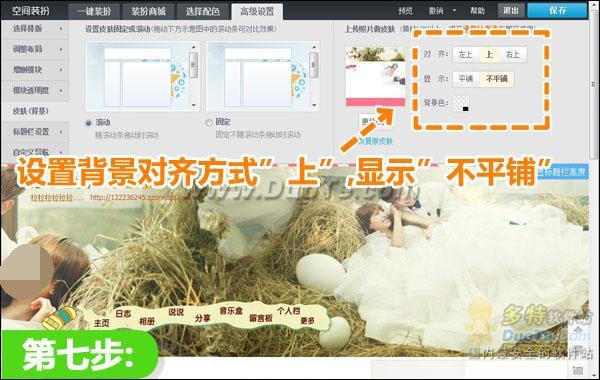The width and height of the screenshot is (600, 380).
Task: Switch to the 装扮商城 tab
Action: (x=148, y=11)
